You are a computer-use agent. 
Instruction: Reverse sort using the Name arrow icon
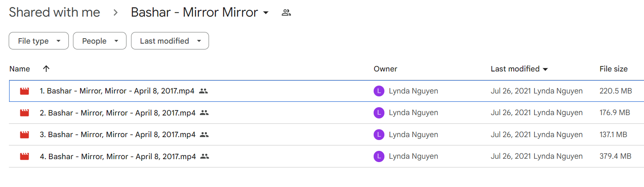46,69
